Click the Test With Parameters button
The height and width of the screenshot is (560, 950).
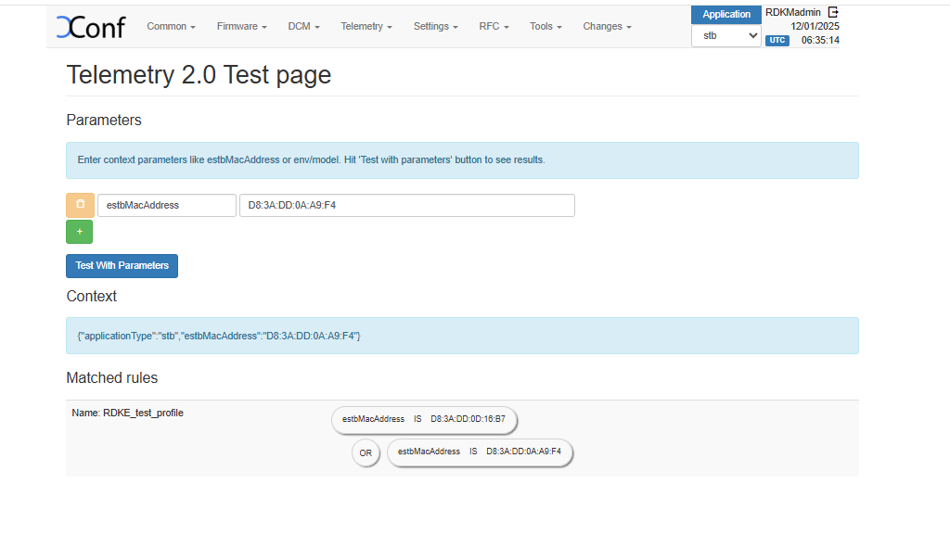(122, 266)
